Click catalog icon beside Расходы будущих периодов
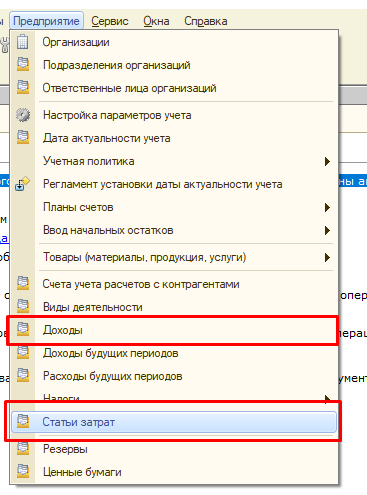Screen dimensions: 367x495 23,375
